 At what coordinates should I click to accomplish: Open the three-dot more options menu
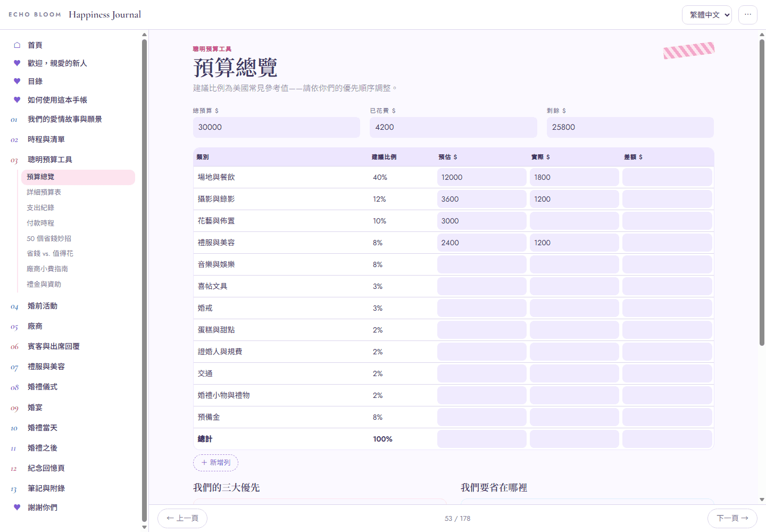pyautogui.click(x=748, y=15)
